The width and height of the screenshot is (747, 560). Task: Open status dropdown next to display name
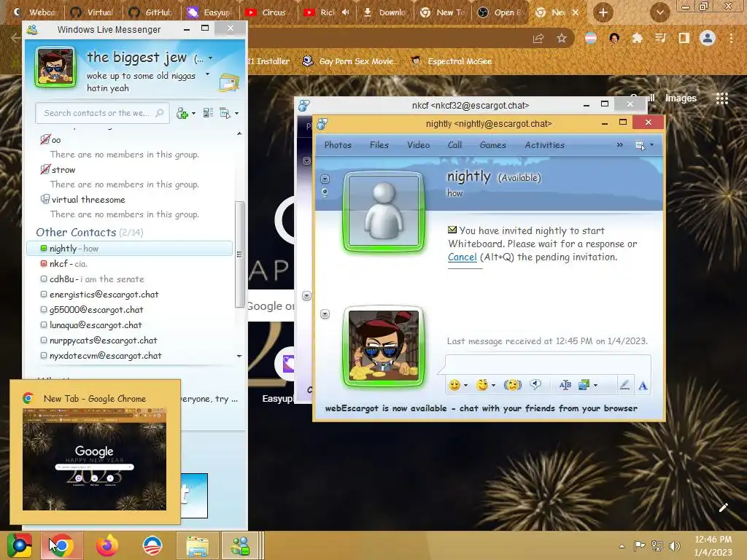click(211, 58)
